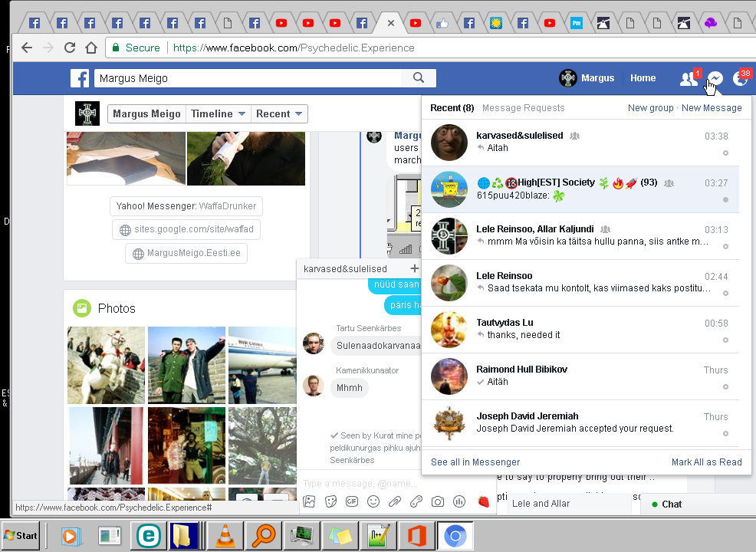Open Microsoft Office icon in taskbar

[x=417, y=536]
